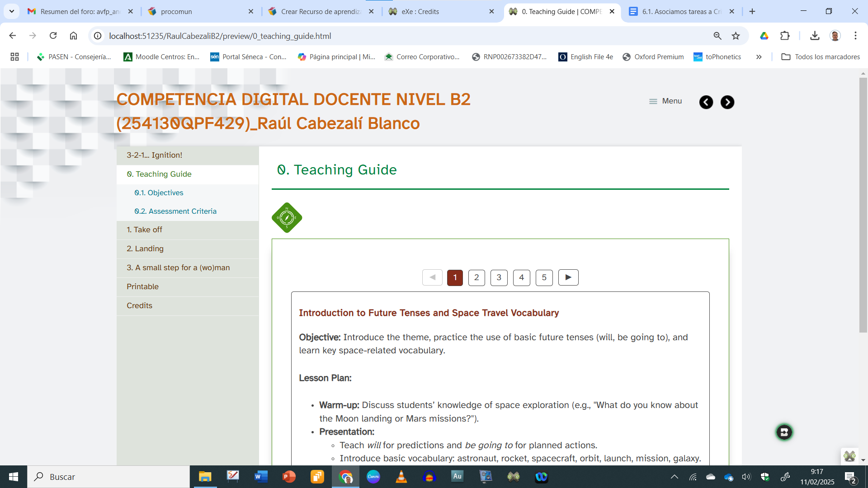Open PowerPoint from the taskbar
Viewport: 868px width, 488px height.
(x=289, y=477)
